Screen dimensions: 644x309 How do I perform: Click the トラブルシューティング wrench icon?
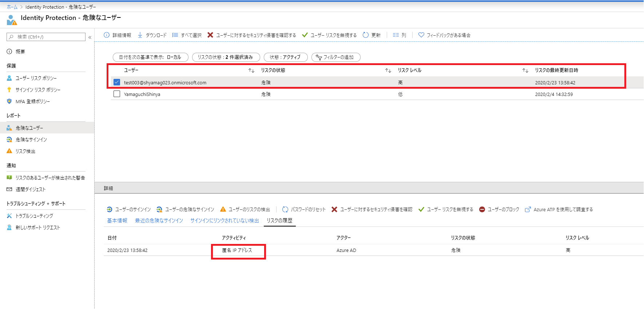(x=9, y=216)
